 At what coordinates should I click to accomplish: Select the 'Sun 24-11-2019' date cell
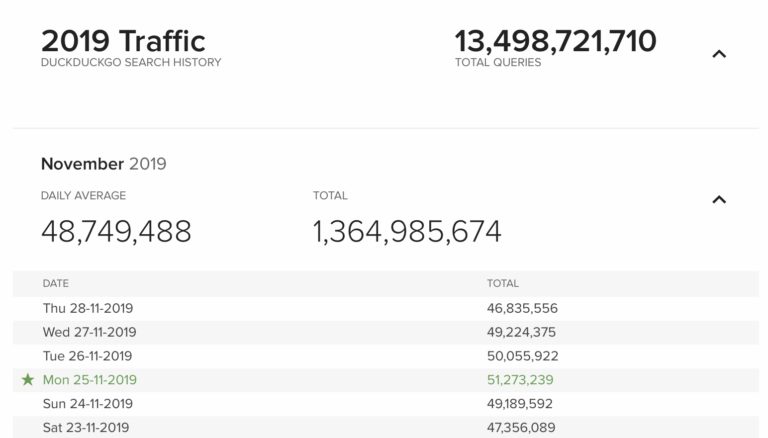pyautogui.click(x=88, y=404)
